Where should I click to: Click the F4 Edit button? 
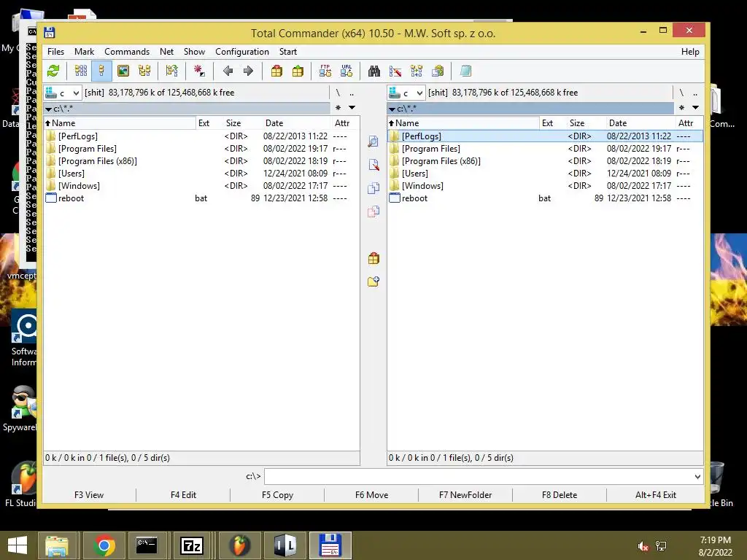(x=183, y=495)
